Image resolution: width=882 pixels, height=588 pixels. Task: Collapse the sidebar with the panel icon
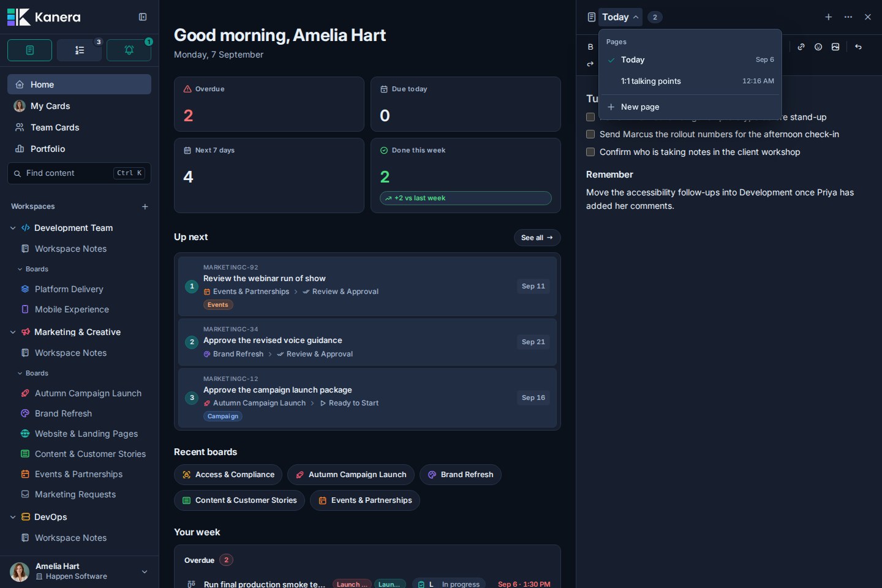pyautogui.click(x=143, y=17)
